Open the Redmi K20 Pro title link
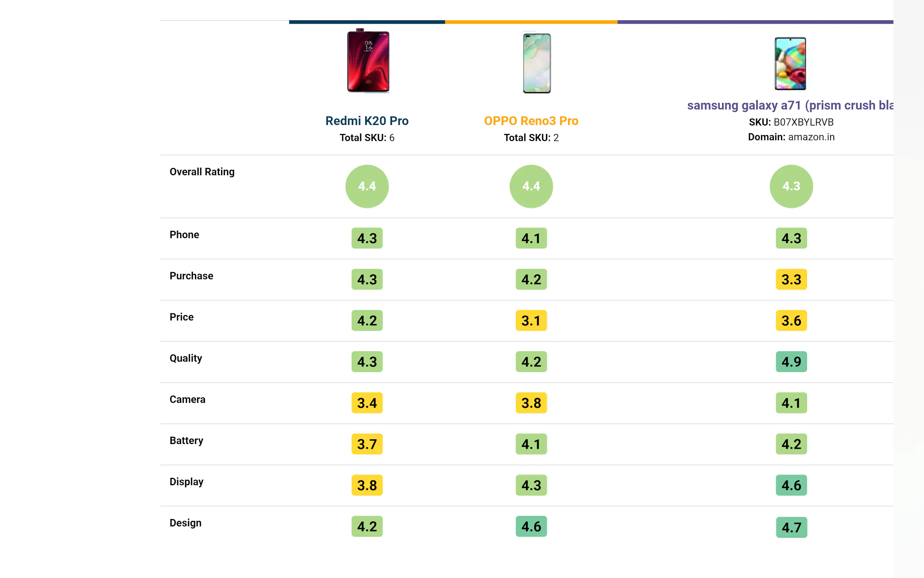The height and width of the screenshot is (578, 924). (367, 121)
